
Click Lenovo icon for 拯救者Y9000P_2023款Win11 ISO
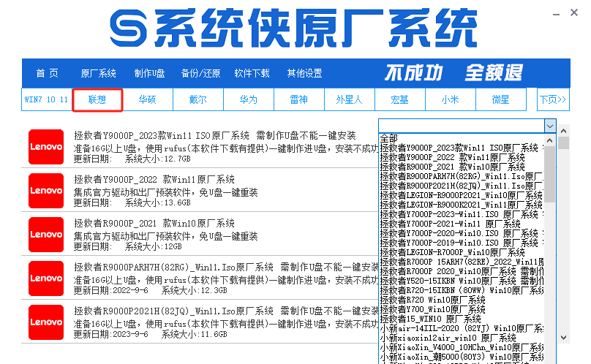click(x=46, y=147)
